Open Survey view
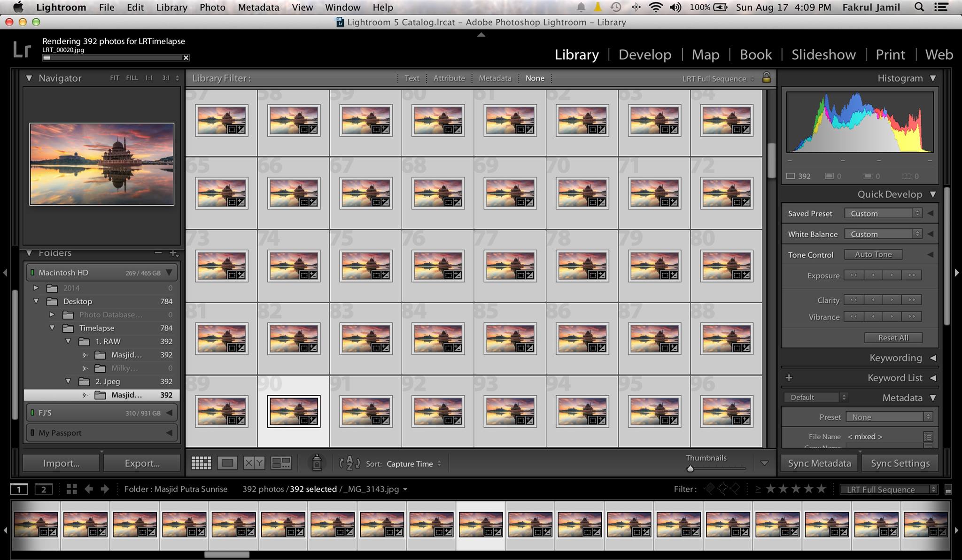Image resolution: width=962 pixels, height=560 pixels. point(281,463)
